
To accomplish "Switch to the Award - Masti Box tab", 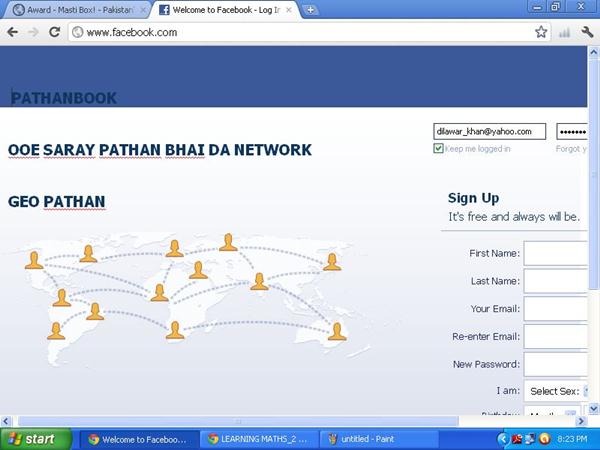I will pyautogui.click(x=75, y=10).
